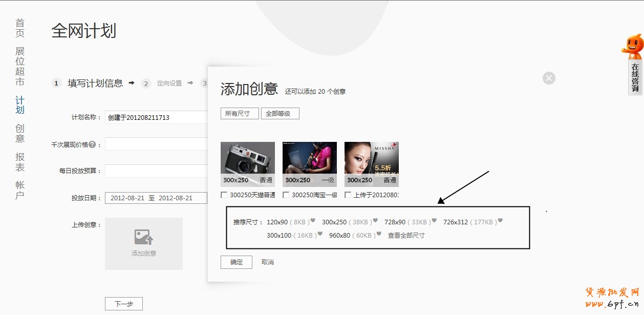
Task: Tick the 上传于2012080 creative checkbox
Action: (348, 195)
